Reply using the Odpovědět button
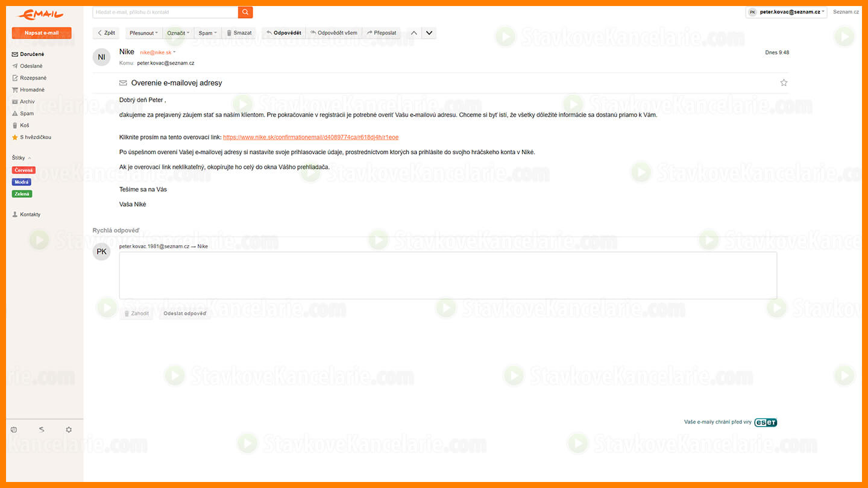This screenshot has width=868, height=488. tap(284, 33)
